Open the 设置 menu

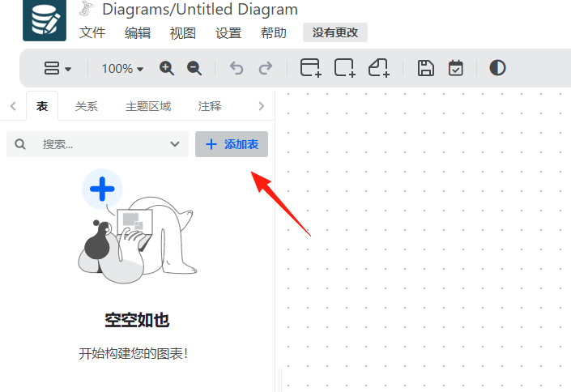coord(228,32)
